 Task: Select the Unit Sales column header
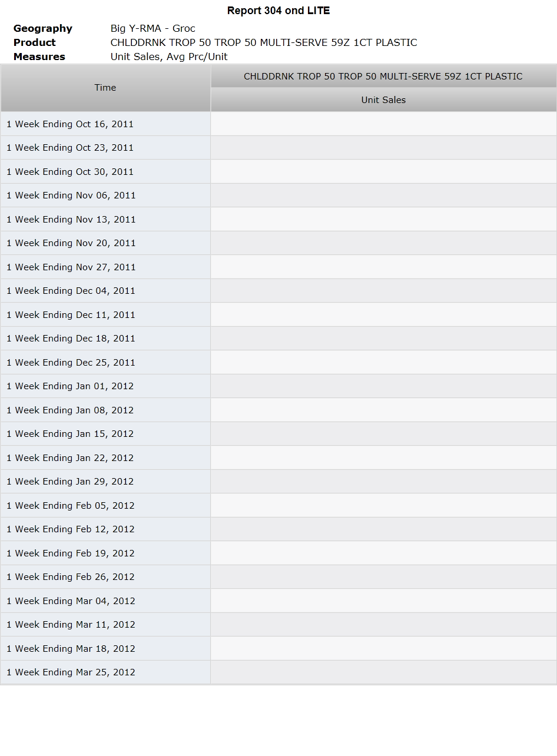tap(383, 100)
